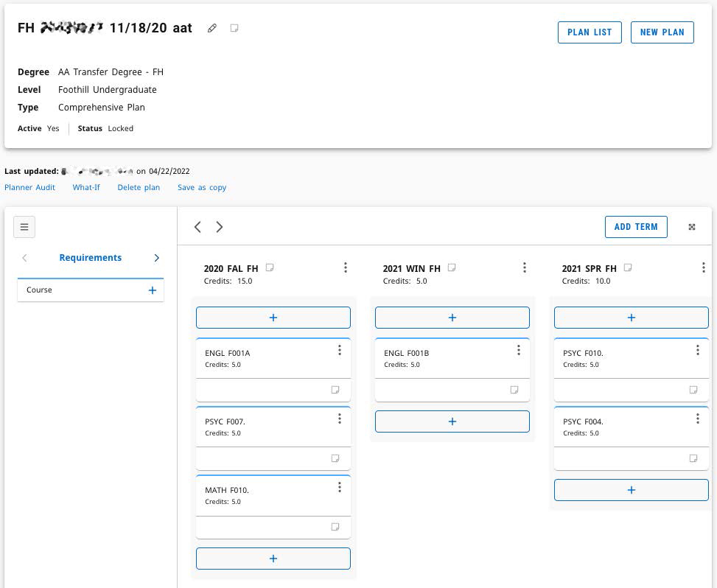Image resolution: width=717 pixels, height=588 pixels.
Task: Click the pencil edit icon beside plan title
Action: coord(212,29)
